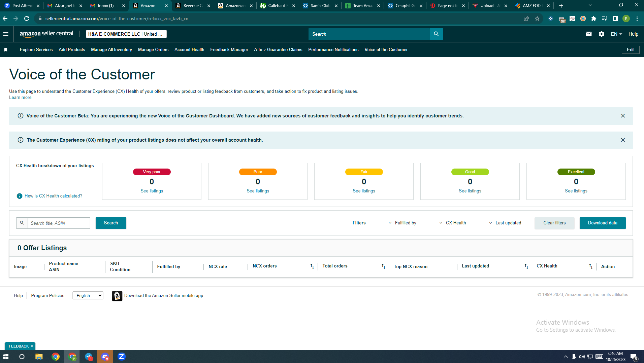Expand the Last updated filter
This screenshot has height=363, width=644.
[x=505, y=223]
